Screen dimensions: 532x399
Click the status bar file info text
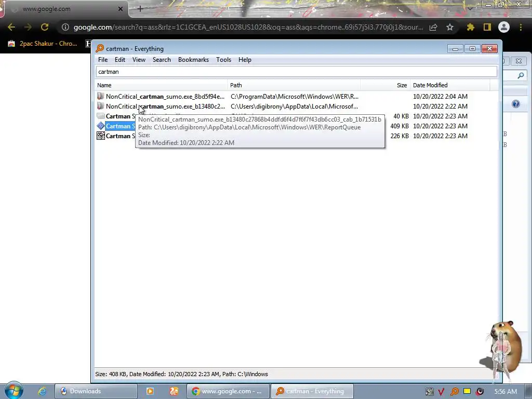(181, 374)
